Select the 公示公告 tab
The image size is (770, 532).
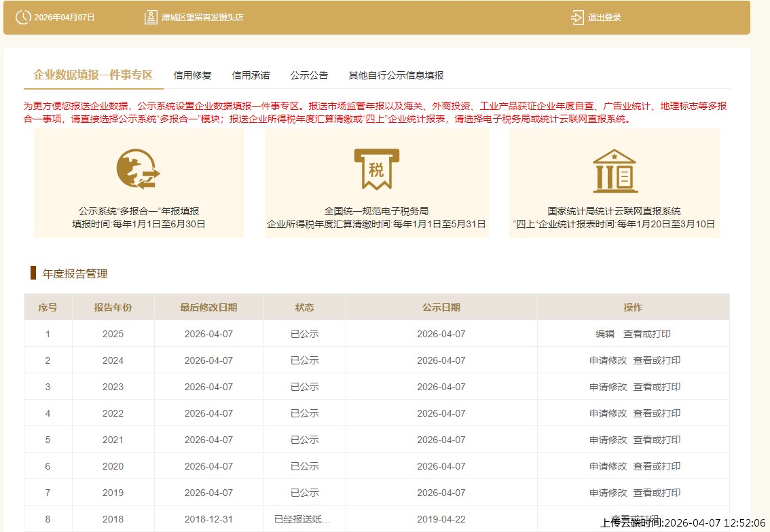[309, 75]
